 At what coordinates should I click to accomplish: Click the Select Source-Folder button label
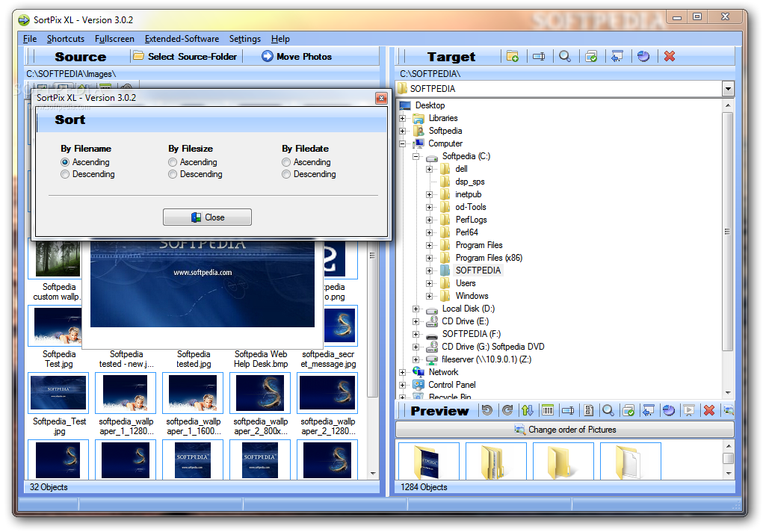pos(192,57)
